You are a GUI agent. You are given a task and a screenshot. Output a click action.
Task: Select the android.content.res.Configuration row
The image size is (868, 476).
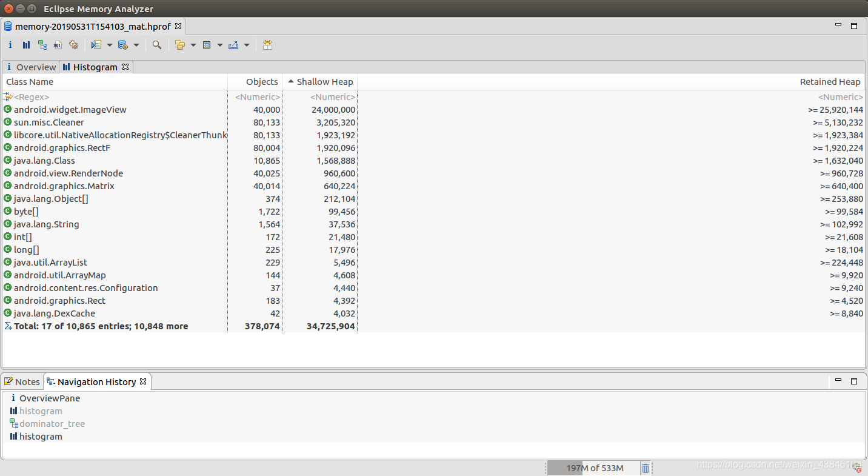[x=434, y=288]
